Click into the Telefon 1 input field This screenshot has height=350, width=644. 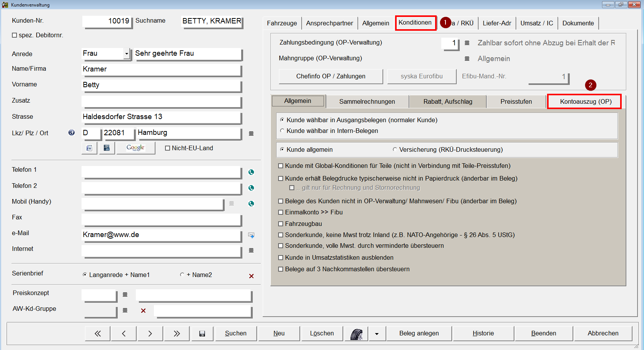click(x=162, y=172)
